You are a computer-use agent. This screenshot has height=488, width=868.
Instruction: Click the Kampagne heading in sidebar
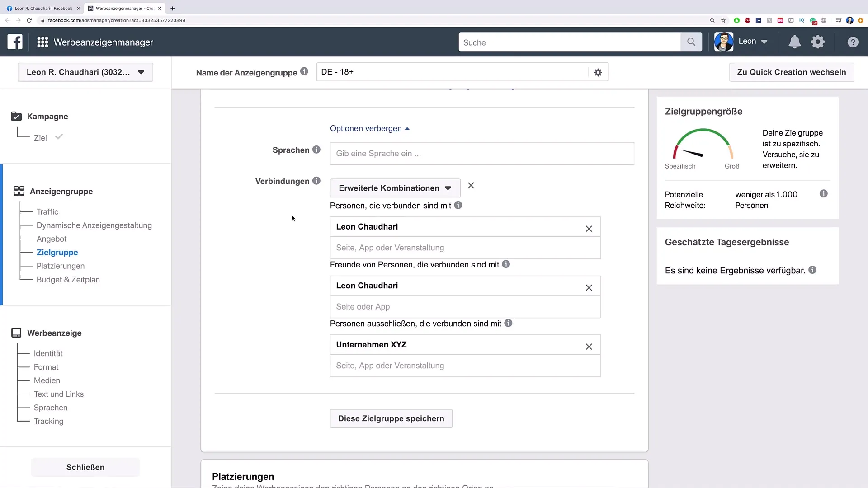[x=47, y=116]
